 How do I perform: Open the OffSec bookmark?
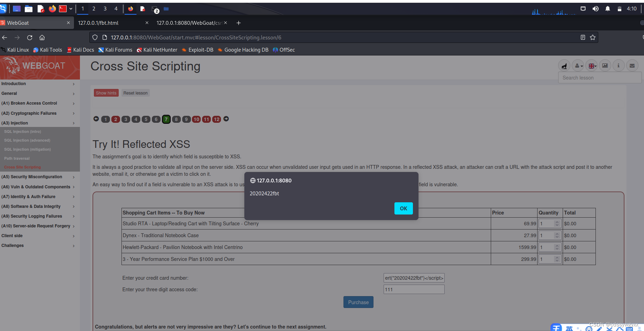tap(284, 50)
